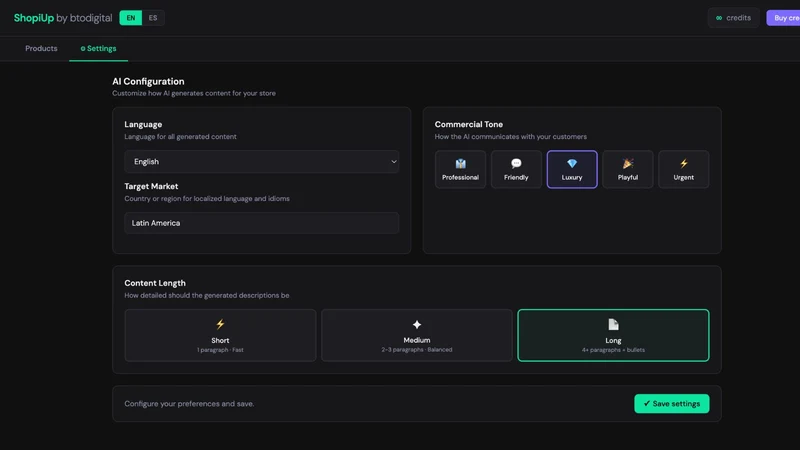
Task: Click '2-3 paragraphs · Balanced' caption
Action: coord(417,349)
